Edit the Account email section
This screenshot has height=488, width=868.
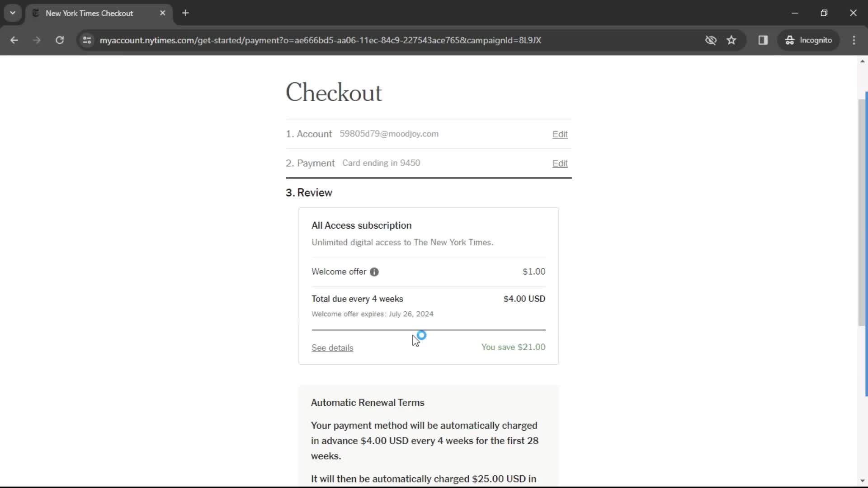coord(560,134)
